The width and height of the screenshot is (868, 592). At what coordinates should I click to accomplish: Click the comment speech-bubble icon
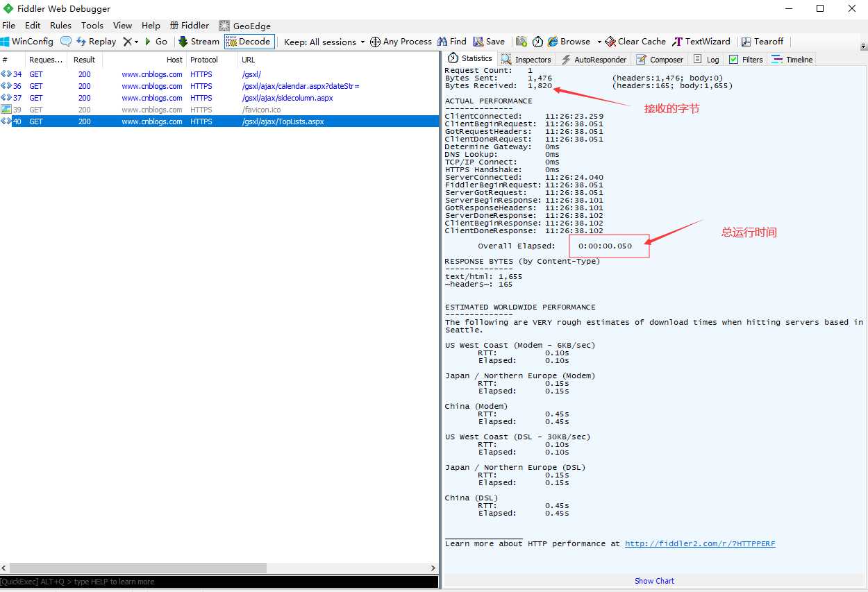(66, 42)
